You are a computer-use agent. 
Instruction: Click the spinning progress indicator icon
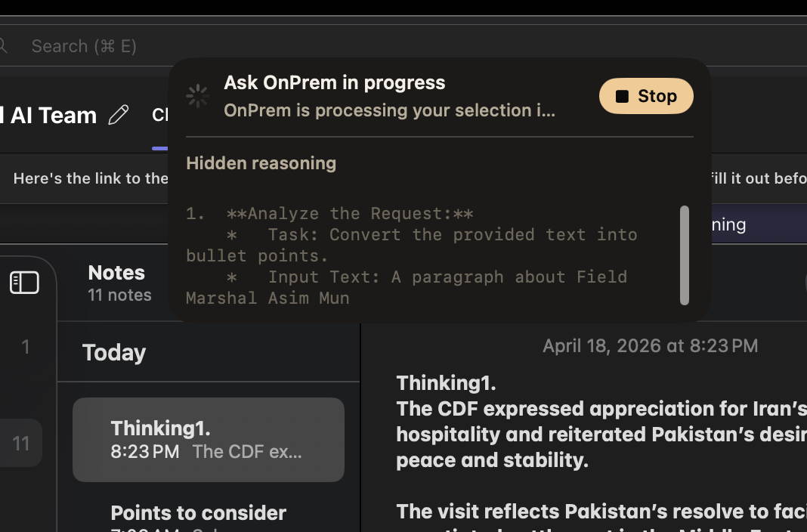[196, 96]
